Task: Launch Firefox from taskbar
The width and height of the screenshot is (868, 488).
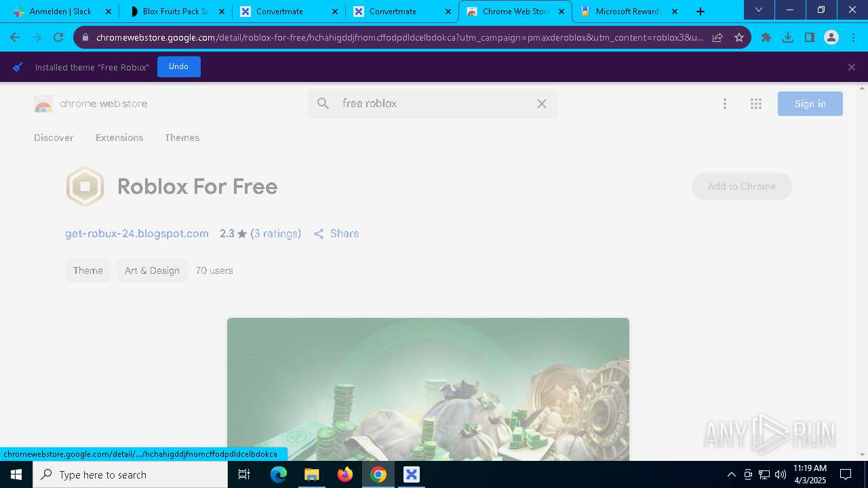Action: (x=345, y=474)
